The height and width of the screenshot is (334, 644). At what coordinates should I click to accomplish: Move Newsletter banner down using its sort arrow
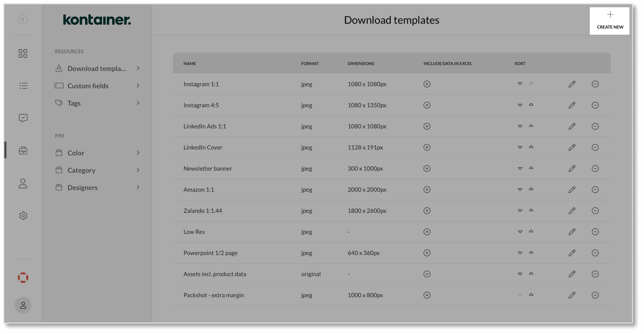click(x=520, y=168)
